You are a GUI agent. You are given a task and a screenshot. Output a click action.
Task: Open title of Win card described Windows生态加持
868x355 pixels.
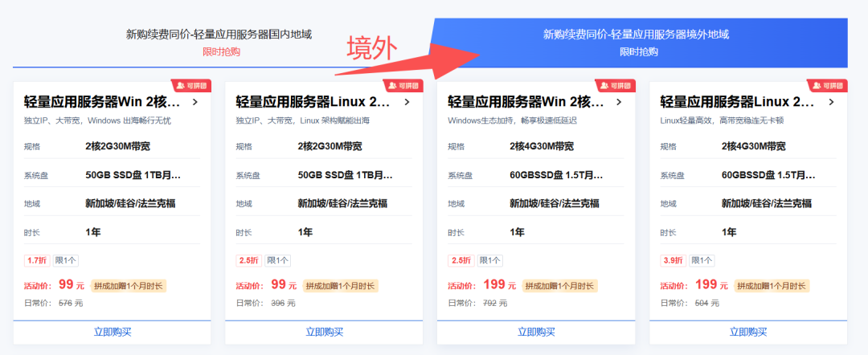526,102
